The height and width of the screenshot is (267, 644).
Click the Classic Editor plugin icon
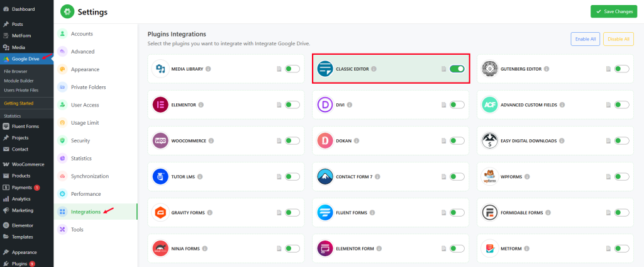pos(325,69)
